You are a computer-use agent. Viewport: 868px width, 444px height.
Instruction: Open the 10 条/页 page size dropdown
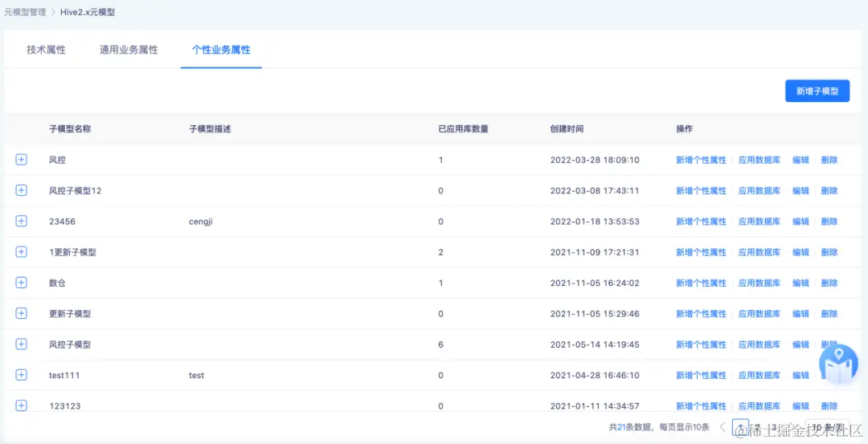(x=827, y=427)
